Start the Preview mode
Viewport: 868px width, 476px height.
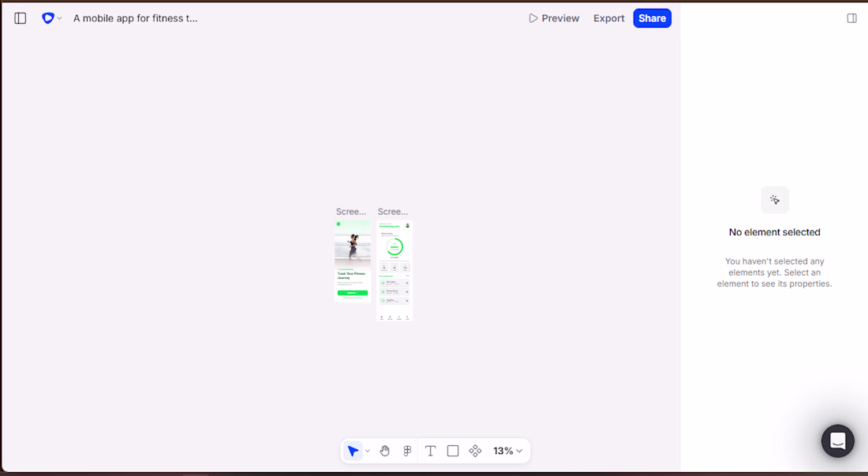click(x=554, y=18)
